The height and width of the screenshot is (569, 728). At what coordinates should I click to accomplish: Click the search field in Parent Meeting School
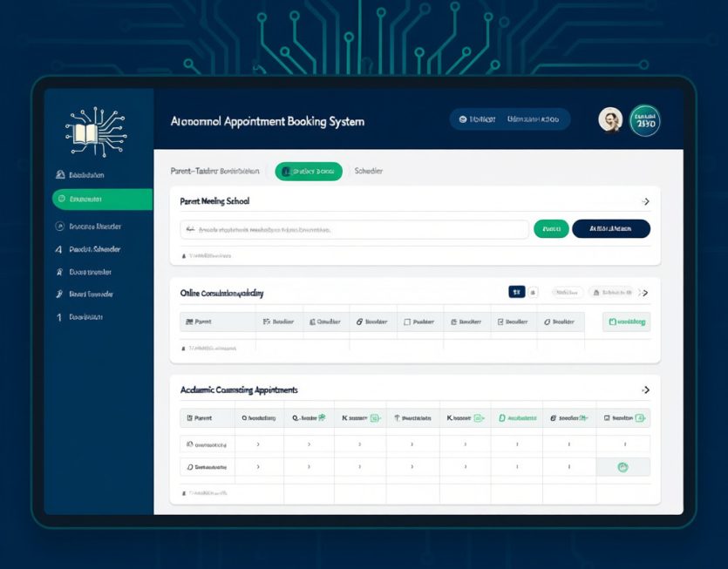354,229
